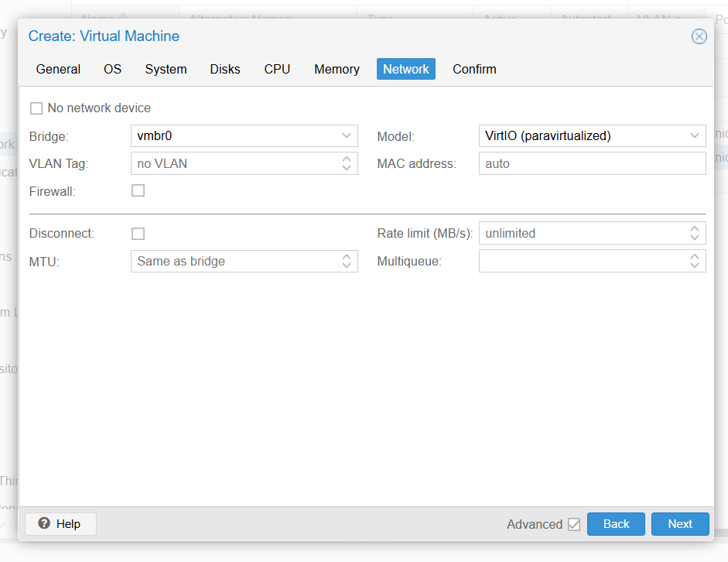
Task: Enable the Firewall checkbox
Action: (138, 190)
